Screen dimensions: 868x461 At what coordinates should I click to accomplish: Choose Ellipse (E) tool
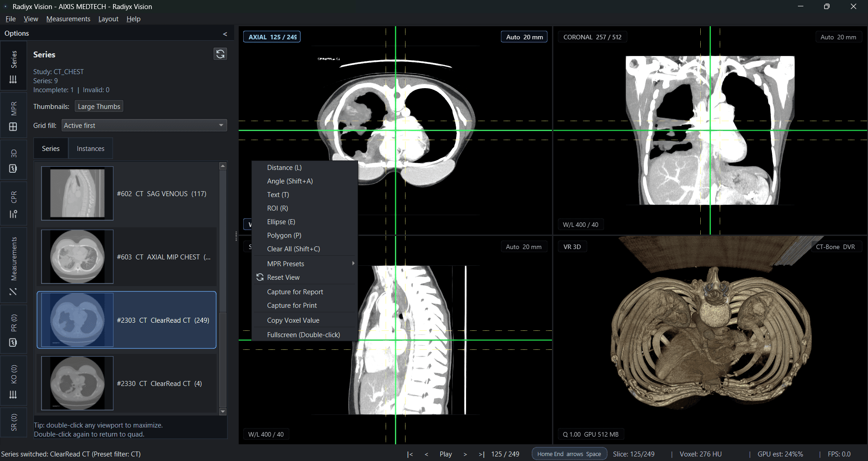[305, 222]
